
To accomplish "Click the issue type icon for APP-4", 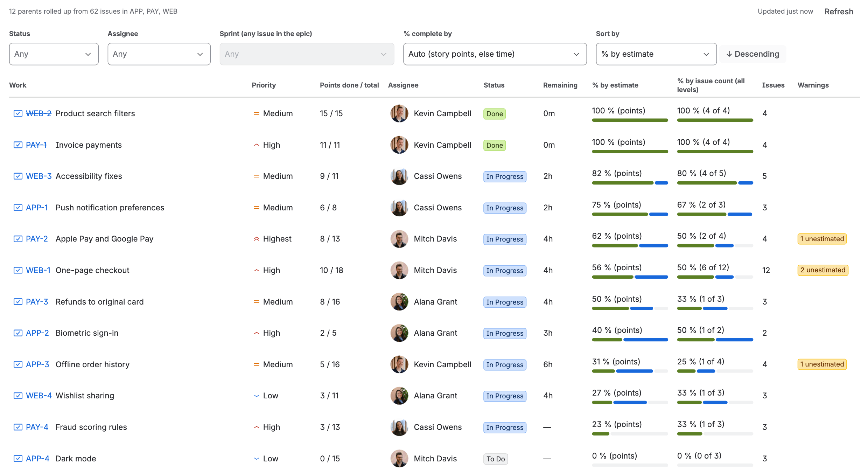I will (18, 459).
